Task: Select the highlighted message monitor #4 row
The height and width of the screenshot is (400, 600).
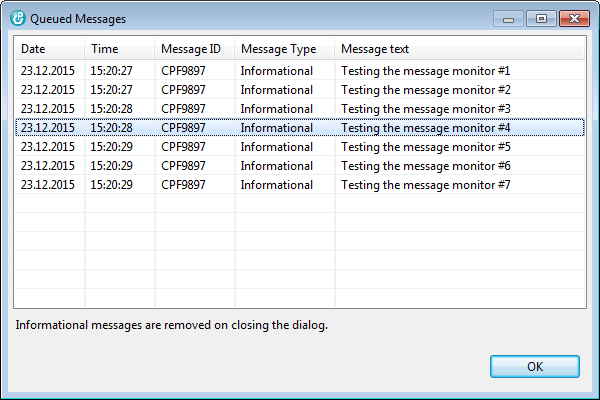Action: [300, 127]
